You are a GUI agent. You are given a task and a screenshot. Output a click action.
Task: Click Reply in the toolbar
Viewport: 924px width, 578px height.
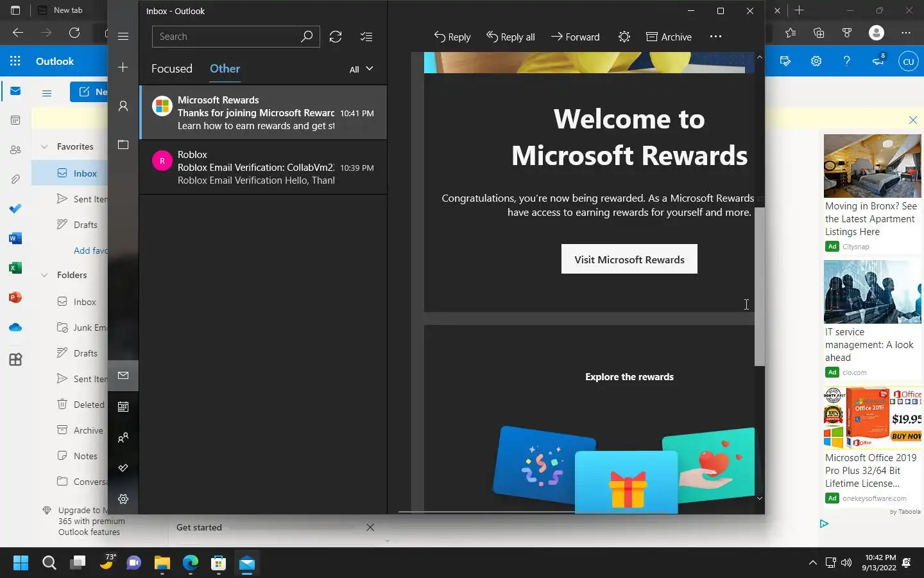point(452,37)
